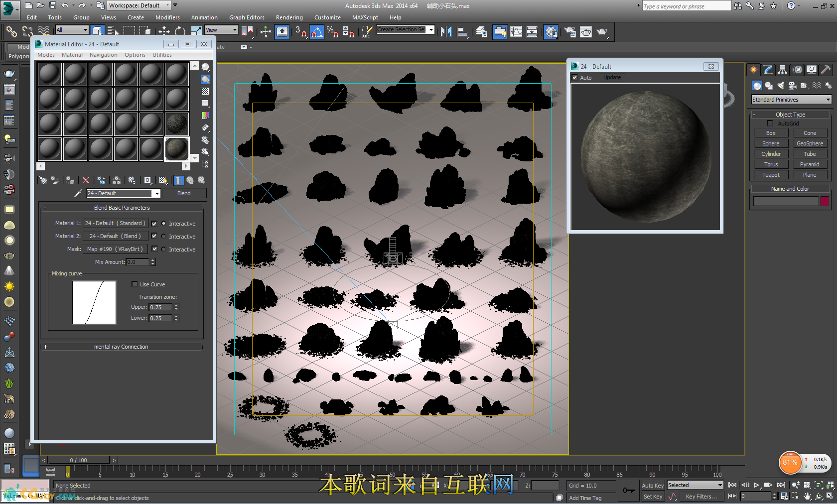This screenshot has width=837, height=504.
Task: Open the Rendering menu
Action: (289, 17)
